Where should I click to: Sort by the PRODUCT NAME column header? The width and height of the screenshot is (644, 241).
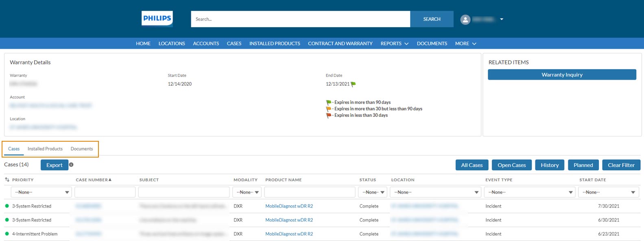[284, 180]
